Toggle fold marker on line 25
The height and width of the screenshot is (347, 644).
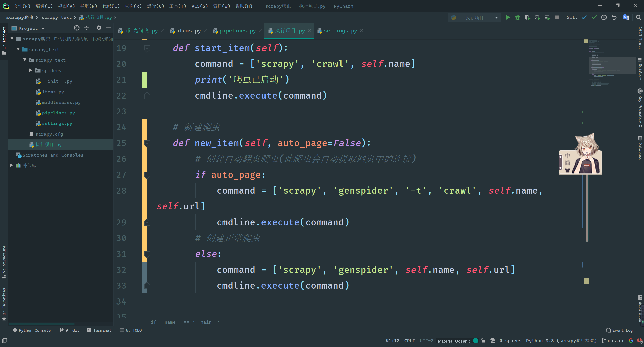coord(147,143)
